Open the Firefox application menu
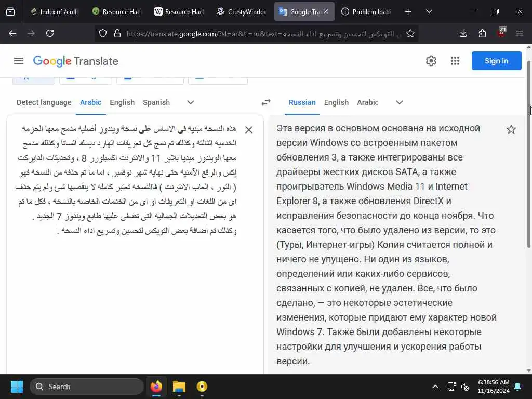 pos(520,33)
